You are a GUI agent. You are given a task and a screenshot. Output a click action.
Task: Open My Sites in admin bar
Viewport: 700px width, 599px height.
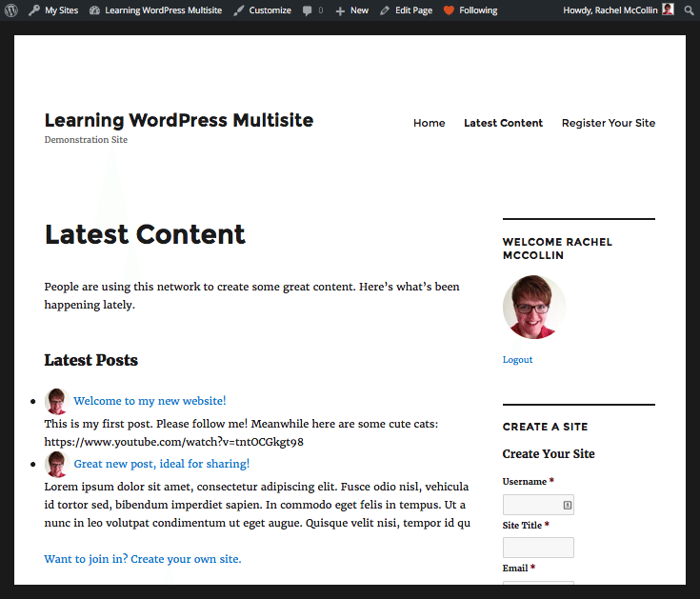point(53,10)
